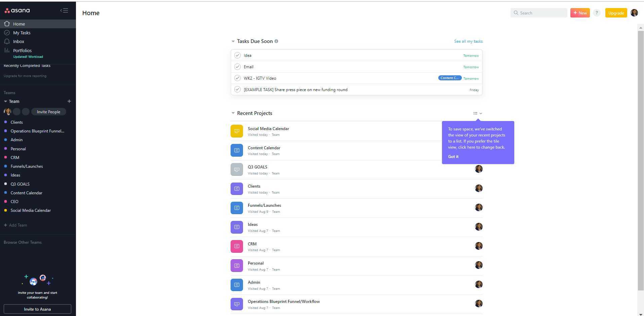
Task: Add a project with Team plus icon
Action: tap(69, 101)
